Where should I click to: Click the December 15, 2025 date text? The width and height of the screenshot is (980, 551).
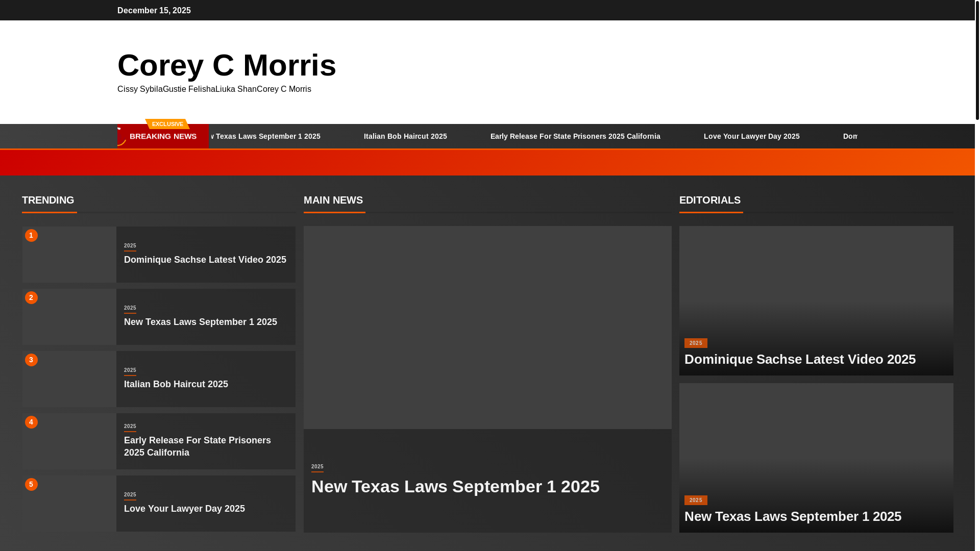click(x=154, y=10)
